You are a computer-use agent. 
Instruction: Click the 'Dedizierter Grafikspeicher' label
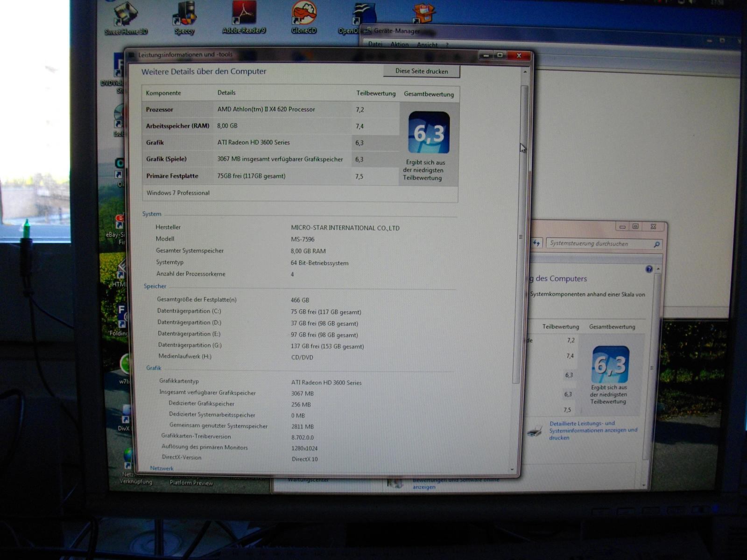pyautogui.click(x=202, y=404)
